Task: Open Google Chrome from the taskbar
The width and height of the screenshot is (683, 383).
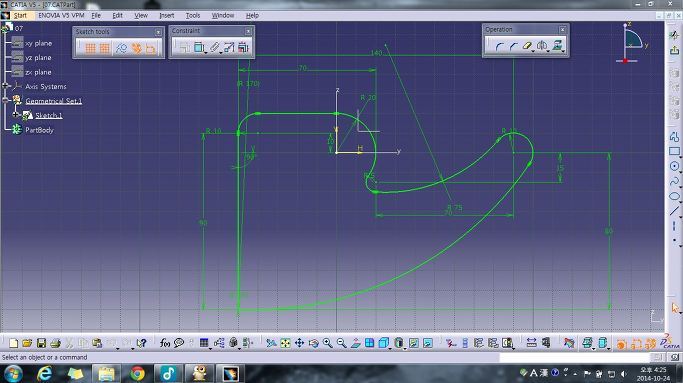Action: click(x=138, y=374)
